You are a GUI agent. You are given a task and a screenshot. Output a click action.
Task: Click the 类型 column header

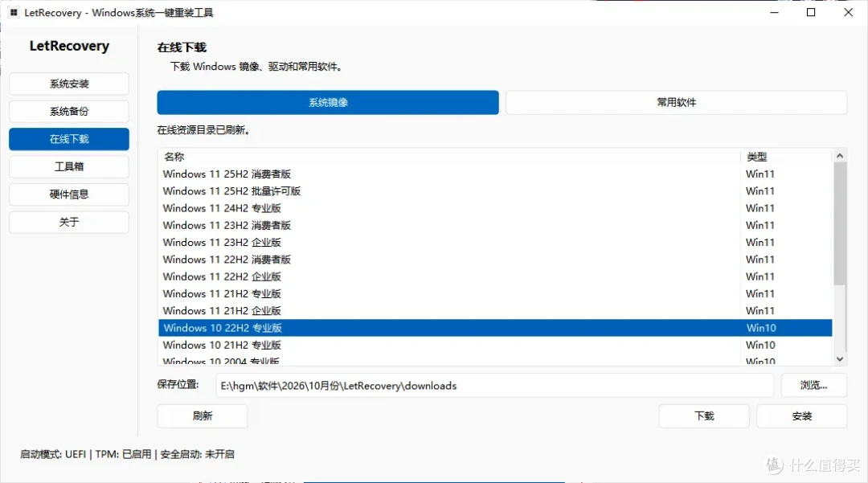pyautogui.click(x=786, y=157)
